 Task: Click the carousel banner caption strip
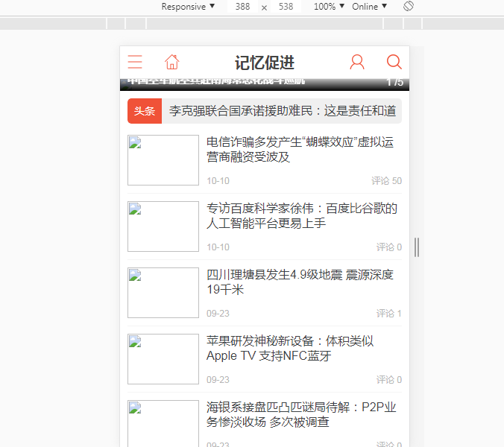coord(265,84)
